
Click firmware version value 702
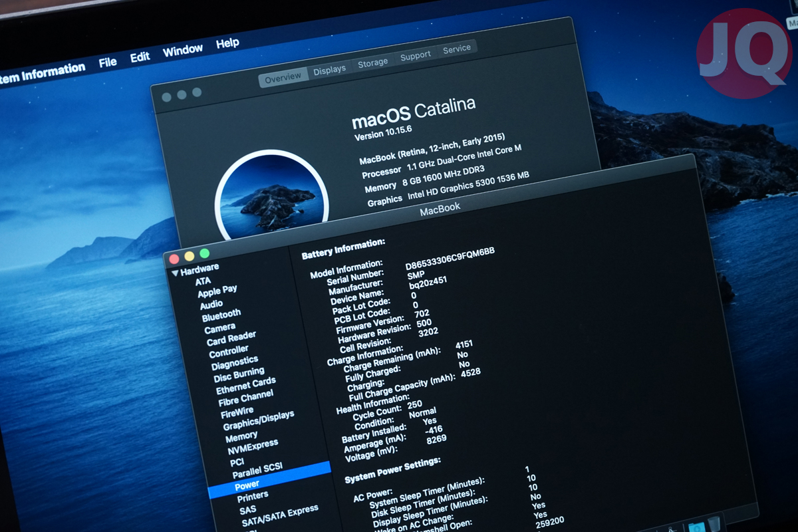pos(422,313)
